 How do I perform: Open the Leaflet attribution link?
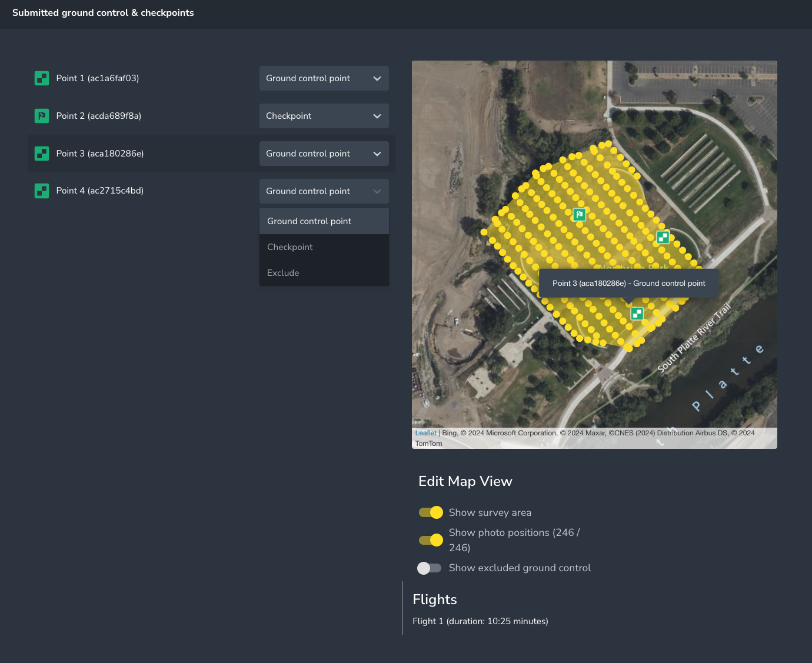click(425, 433)
